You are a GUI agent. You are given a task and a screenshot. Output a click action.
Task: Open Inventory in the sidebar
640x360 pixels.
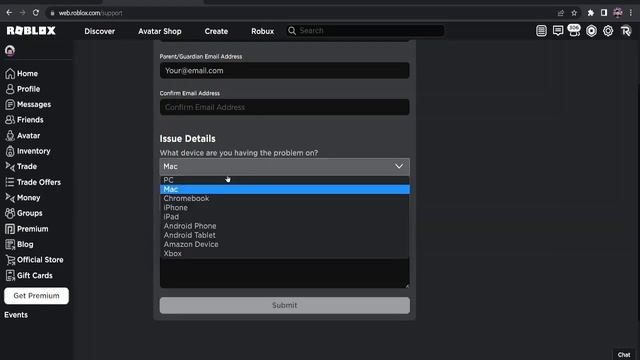[28, 151]
